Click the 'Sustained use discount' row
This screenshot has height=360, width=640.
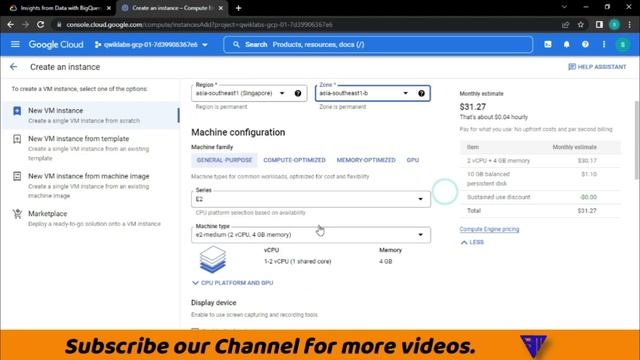pos(540,197)
